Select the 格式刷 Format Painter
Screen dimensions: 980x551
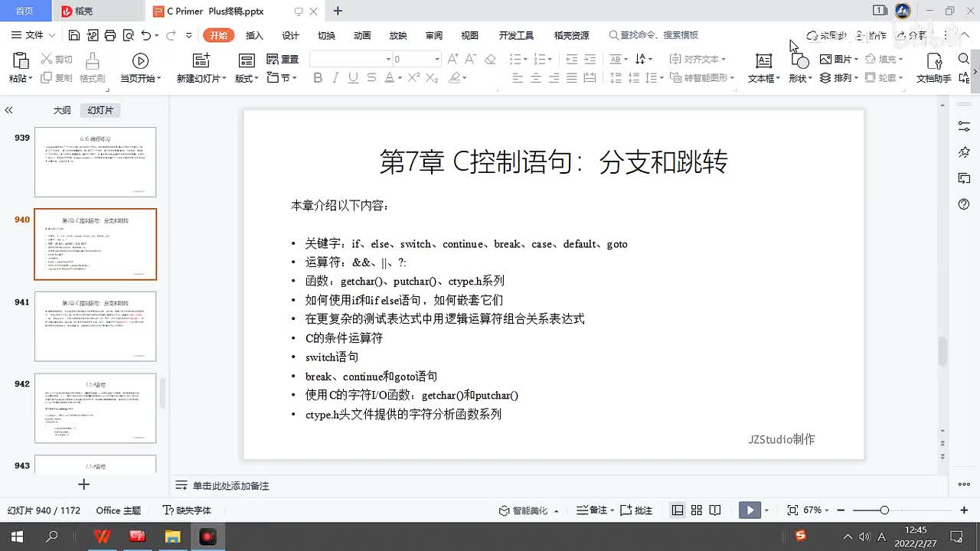92,67
